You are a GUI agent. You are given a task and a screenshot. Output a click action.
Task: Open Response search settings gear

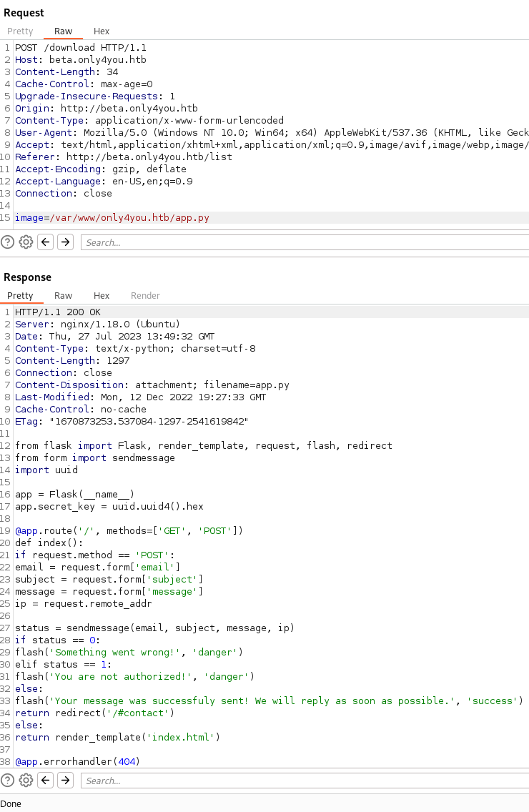click(x=26, y=781)
